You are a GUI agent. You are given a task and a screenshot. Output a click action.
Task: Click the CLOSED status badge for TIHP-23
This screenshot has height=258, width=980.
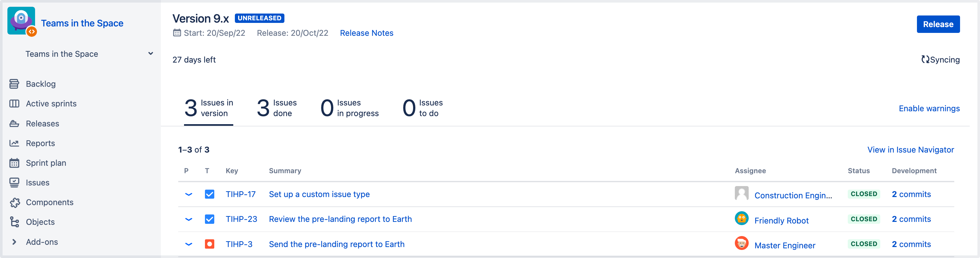[x=864, y=219]
